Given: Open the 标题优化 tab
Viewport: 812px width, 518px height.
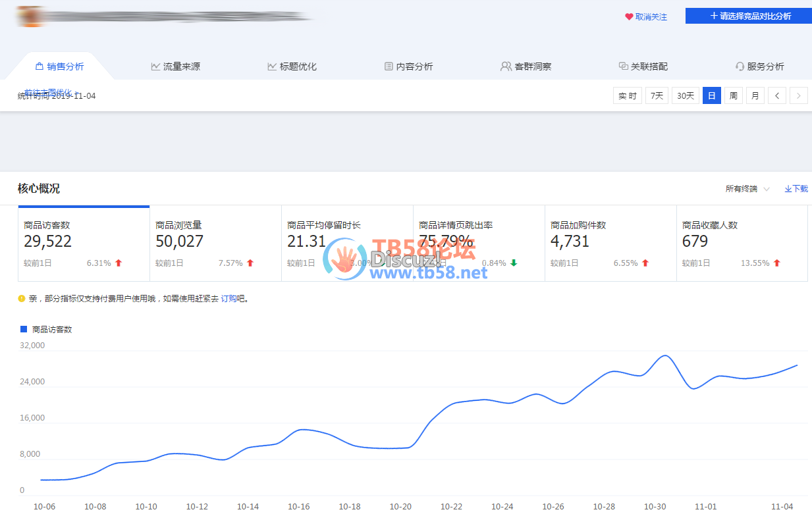Looking at the screenshot, I should click(292, 66).
